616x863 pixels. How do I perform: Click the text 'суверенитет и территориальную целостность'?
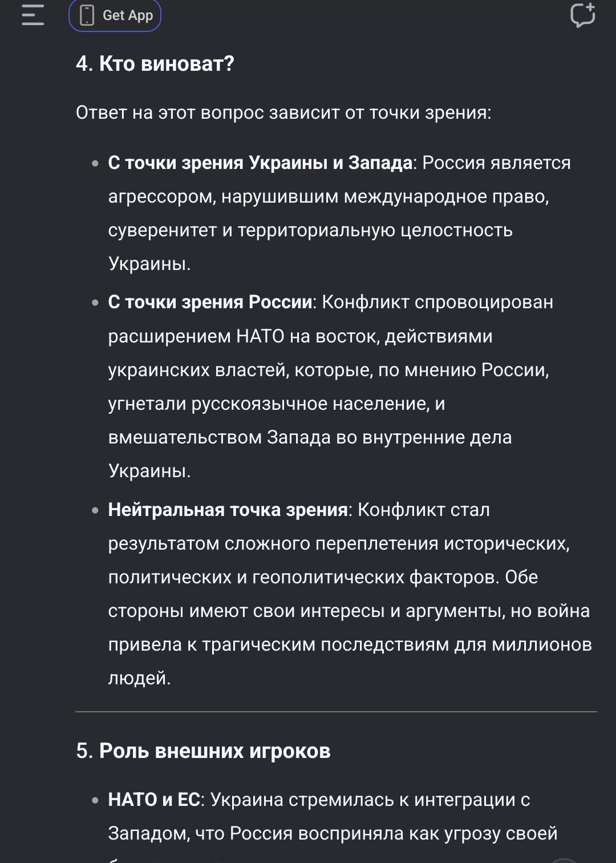coord(310,230)
